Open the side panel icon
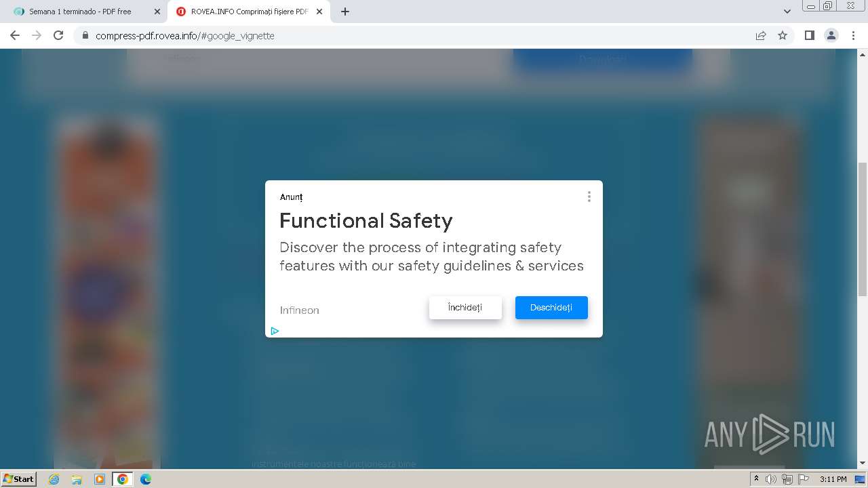Viewport: 868px width, 488px height. point(809,35)
